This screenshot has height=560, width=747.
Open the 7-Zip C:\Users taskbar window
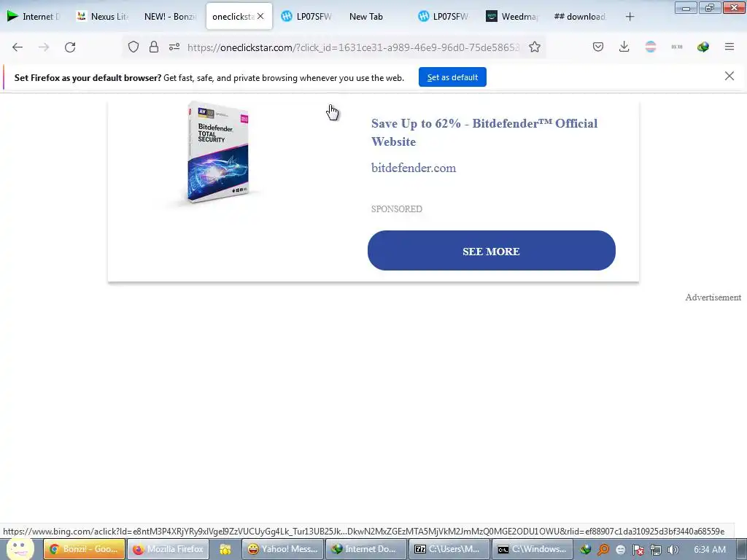pos(450,549)
